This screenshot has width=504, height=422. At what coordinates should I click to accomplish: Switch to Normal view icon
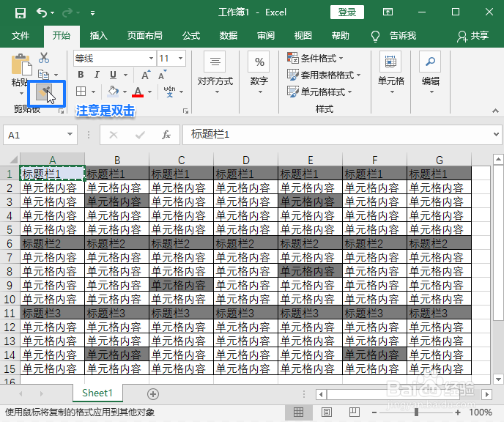point(299,412)
